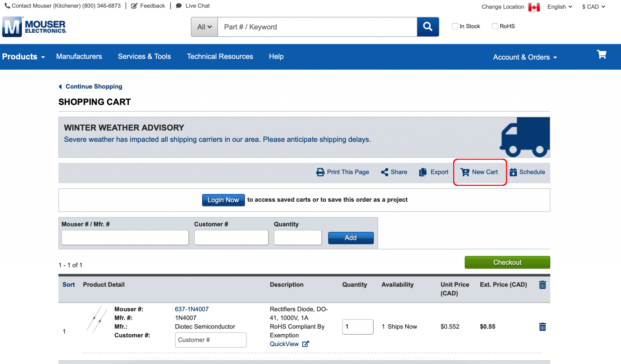This screenshot has width=621, height=364.
Task: Click the Quantity field in add form
Action: click(297, 237)
